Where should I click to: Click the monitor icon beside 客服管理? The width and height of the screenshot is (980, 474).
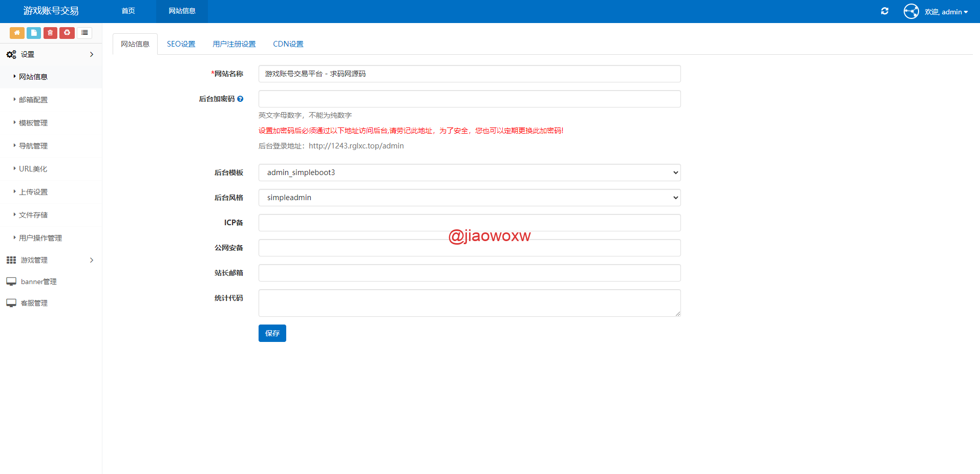pos(11,303)
